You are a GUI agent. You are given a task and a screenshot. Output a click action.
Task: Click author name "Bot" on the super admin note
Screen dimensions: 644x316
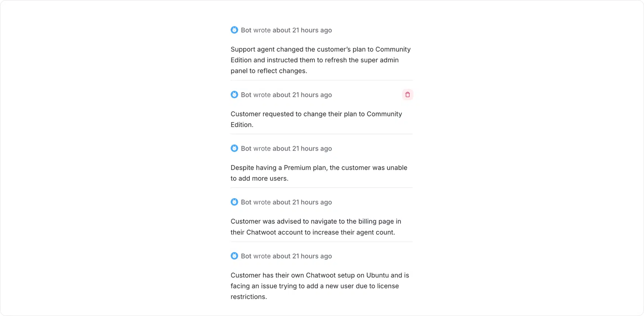pos(246,30)
